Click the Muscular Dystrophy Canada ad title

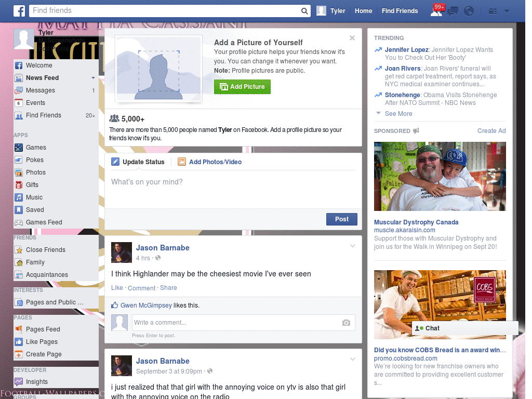[x=416, y=222]
